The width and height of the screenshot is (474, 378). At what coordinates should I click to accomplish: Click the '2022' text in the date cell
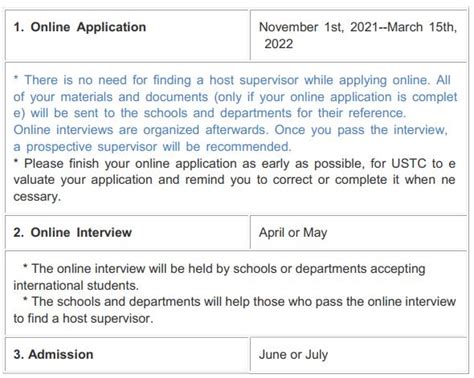[x=279, y=44]
